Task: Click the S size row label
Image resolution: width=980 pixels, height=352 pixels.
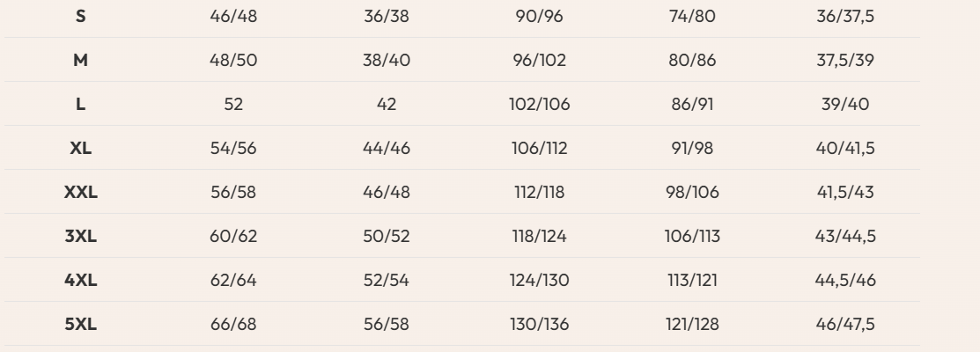Action: 81,17
